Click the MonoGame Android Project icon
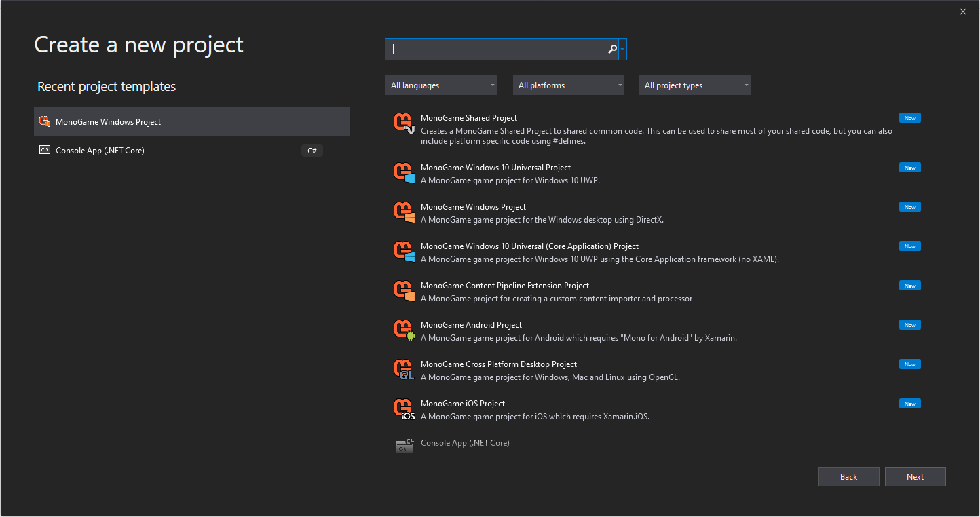Image resolution: width=980 pixels, height=517 pixels. point(404,330)
